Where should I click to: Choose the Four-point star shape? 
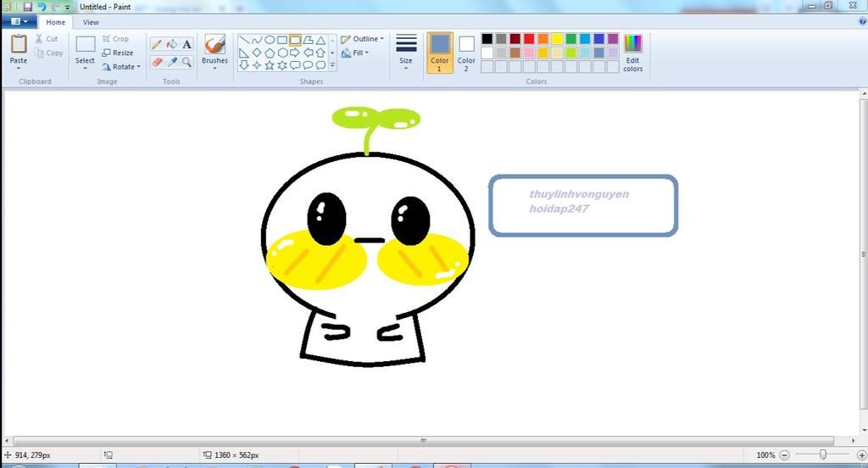257,64
